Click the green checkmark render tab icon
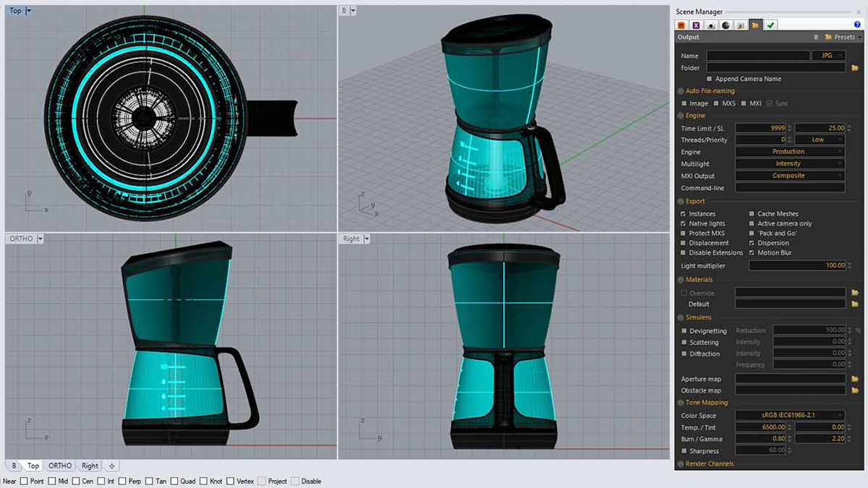This screenshot has height=488, width=868. [770, 25]
